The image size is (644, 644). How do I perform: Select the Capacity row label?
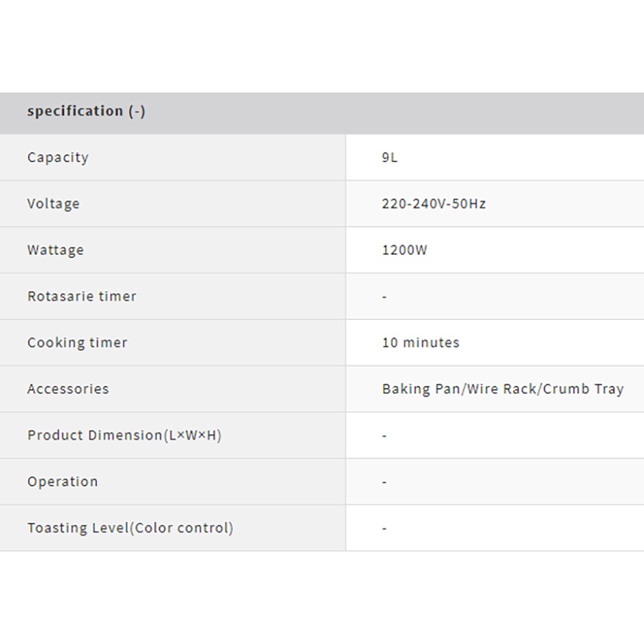click(x=58, y=158)
